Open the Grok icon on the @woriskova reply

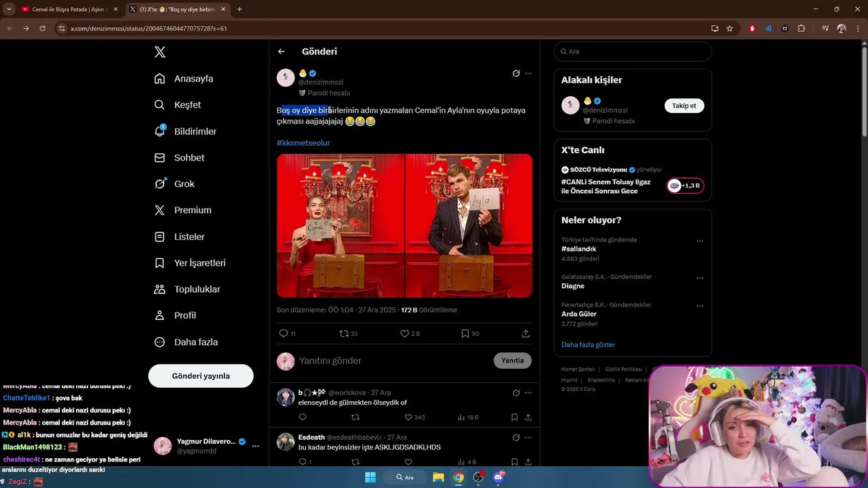pyautogui.click(x=515, y=392)
